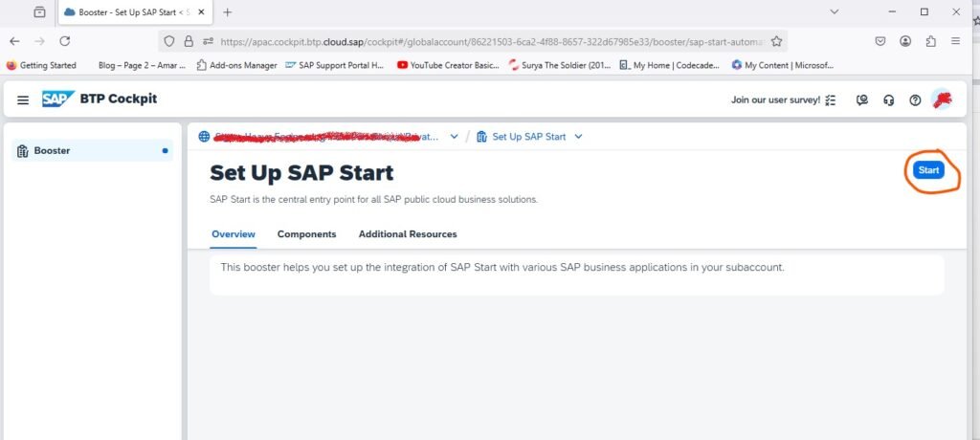Open the Getting Started bookmark
The width and height of the screenshot is (980, 440).
[41, 65]
